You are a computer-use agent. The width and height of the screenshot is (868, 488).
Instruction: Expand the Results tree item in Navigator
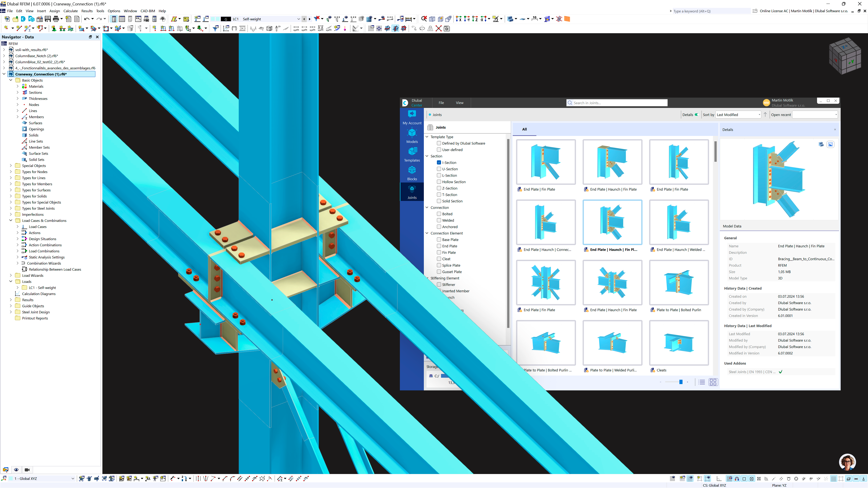pos(11,299)
